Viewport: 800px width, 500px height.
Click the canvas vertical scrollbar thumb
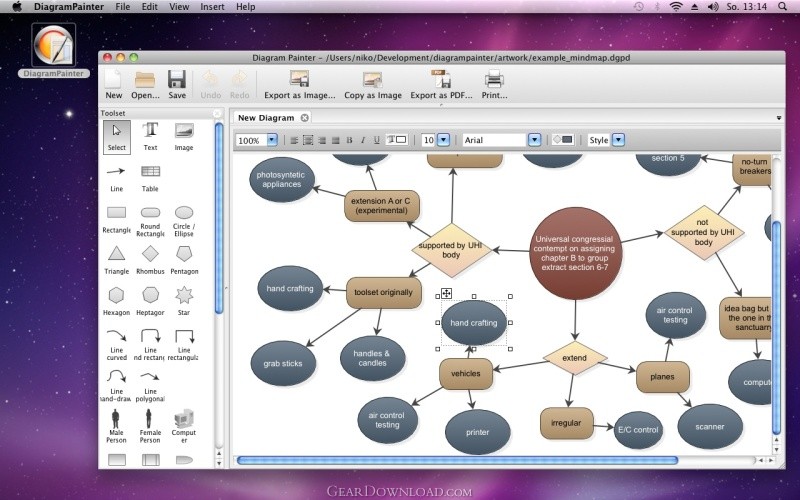pos(777,328)
